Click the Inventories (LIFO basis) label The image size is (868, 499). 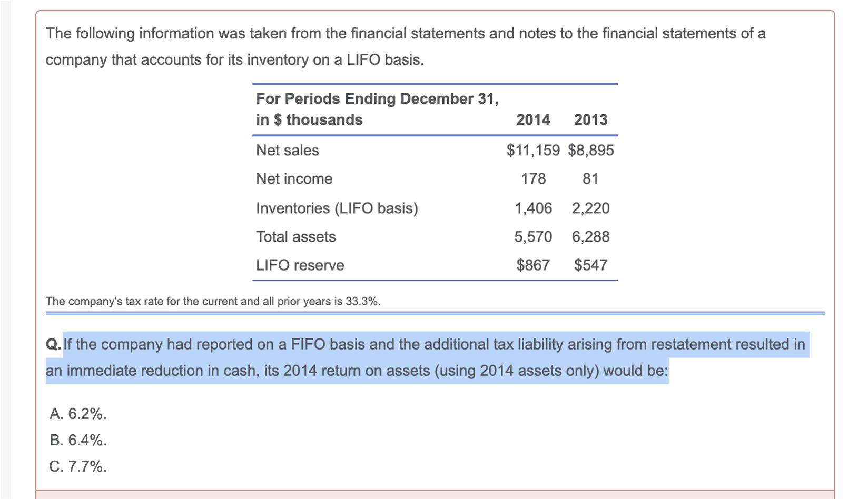tap(337, 208)
